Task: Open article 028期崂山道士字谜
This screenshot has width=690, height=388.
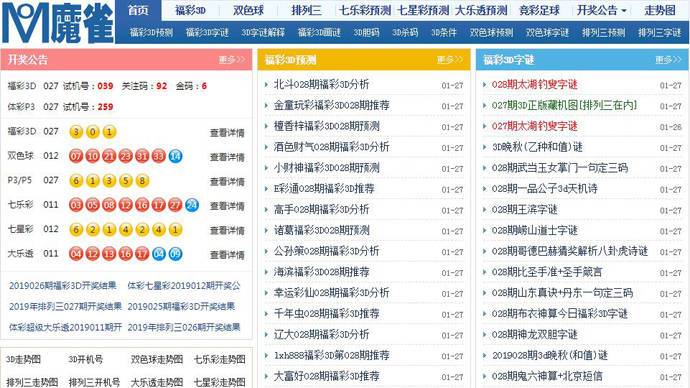Action: point(534,230)
